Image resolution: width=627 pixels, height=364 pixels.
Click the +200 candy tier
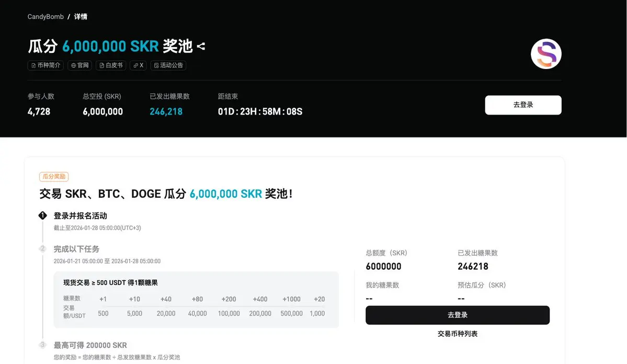click(229, 299)
